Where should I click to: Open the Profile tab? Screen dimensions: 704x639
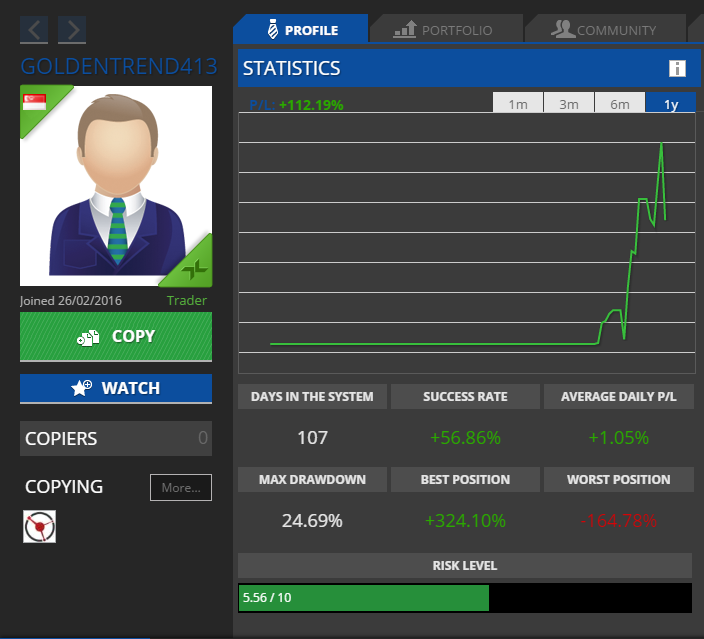[x=300, y=30]
